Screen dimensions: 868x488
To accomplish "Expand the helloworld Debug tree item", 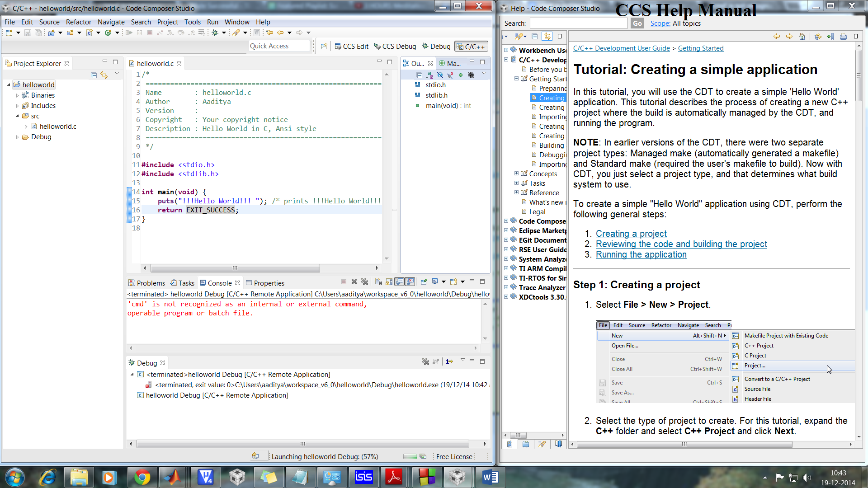I will pyautogui.click(x=132, y=395).
